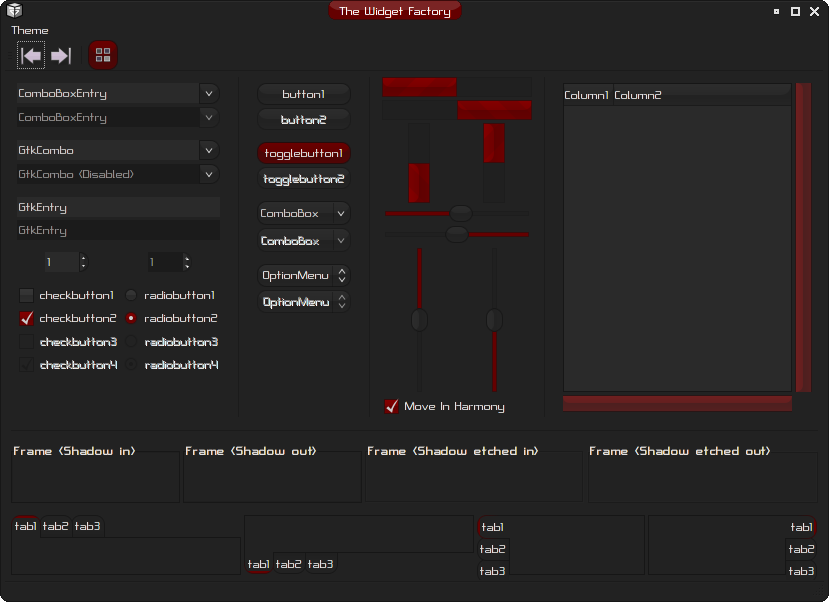Select tab3 in left-side-tab notebook
This screenshot has height=602, width=829.
(492, 571)
